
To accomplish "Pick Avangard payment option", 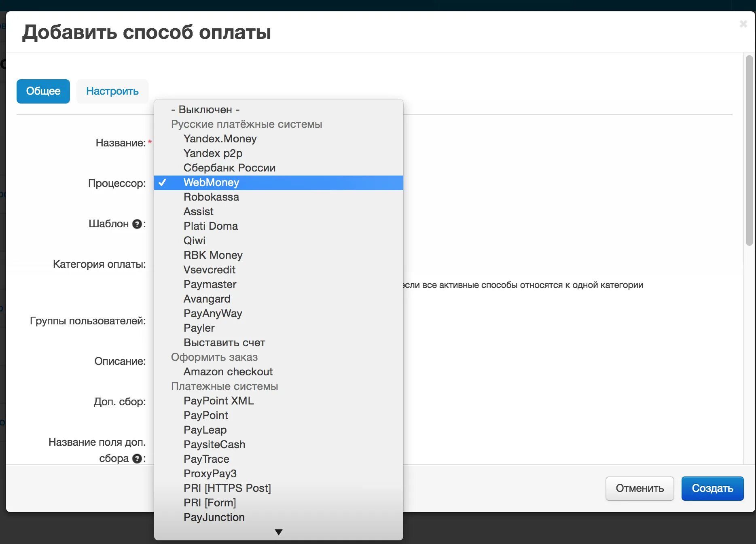I will (279, 299).
